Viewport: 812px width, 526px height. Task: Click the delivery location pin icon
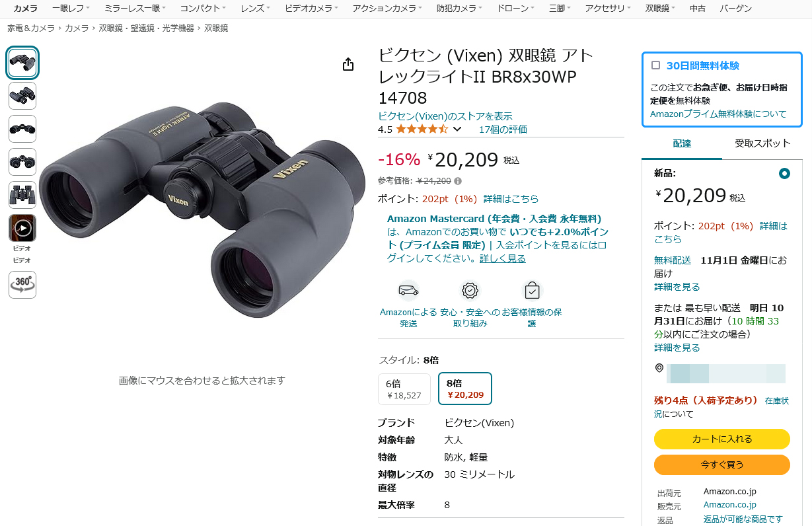point(659,368)
